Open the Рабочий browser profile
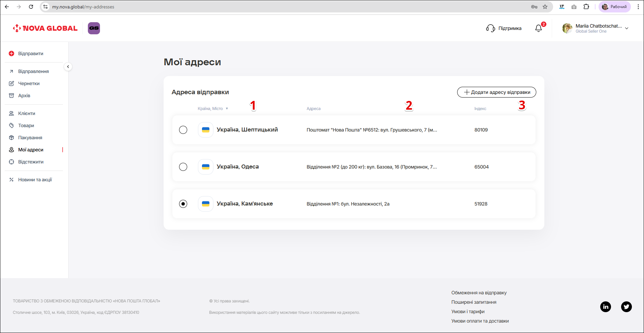 (615, 7)
